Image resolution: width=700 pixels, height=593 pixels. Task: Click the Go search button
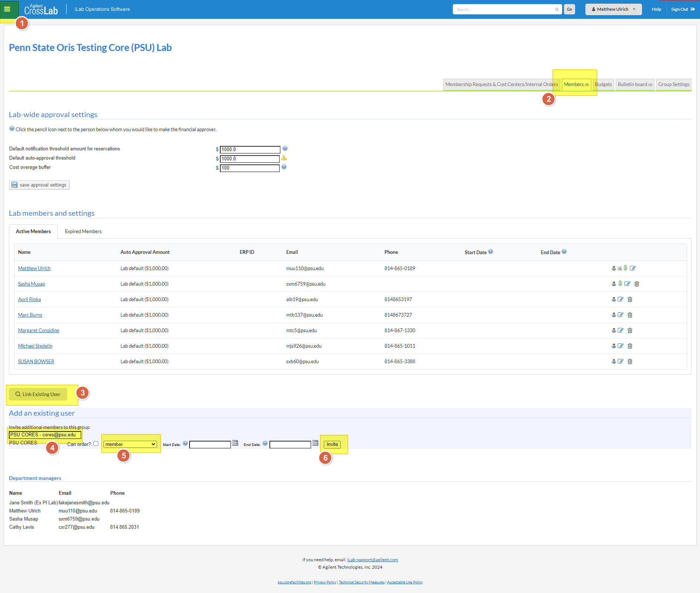pyautogui.click(x=570, y=9)
